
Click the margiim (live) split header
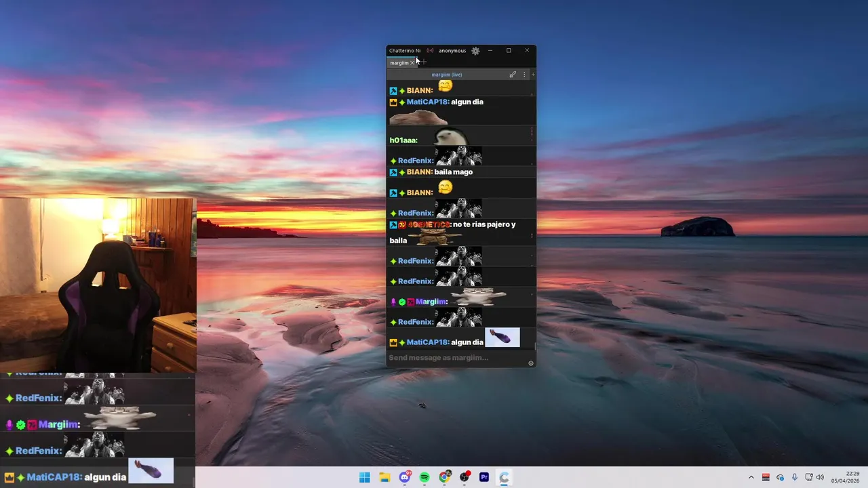point(447,75)
